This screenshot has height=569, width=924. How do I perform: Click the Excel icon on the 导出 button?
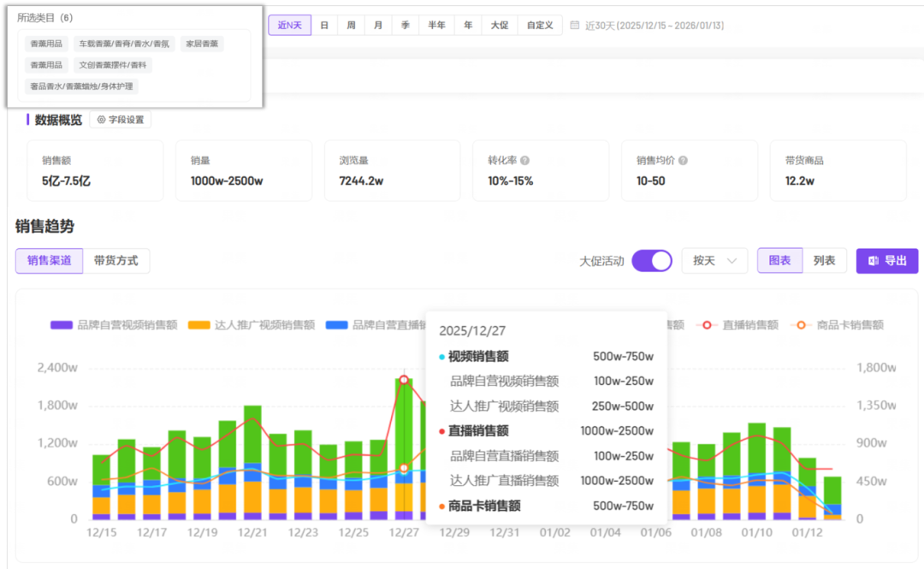pos(874,261)
